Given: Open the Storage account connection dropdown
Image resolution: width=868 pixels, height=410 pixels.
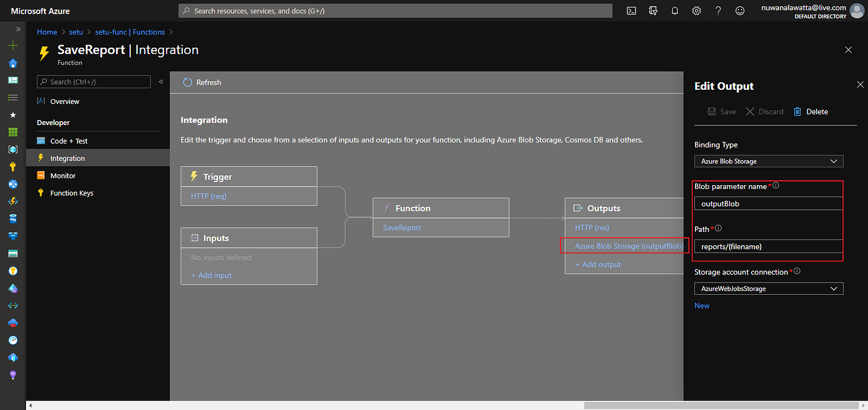Looking at the screenshot, I should coord(769,289).
